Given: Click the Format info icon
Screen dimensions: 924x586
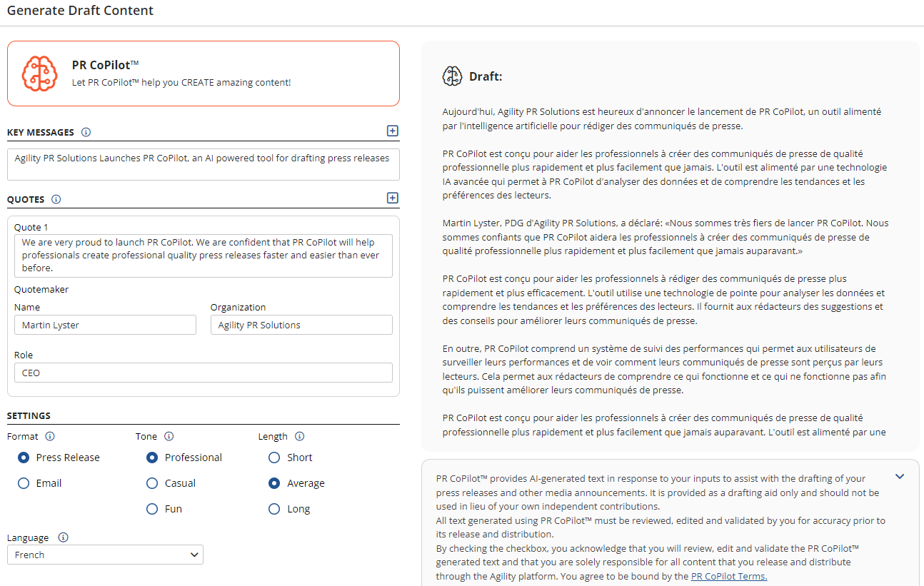Looking at the screenshot, I should click(50, 436).
